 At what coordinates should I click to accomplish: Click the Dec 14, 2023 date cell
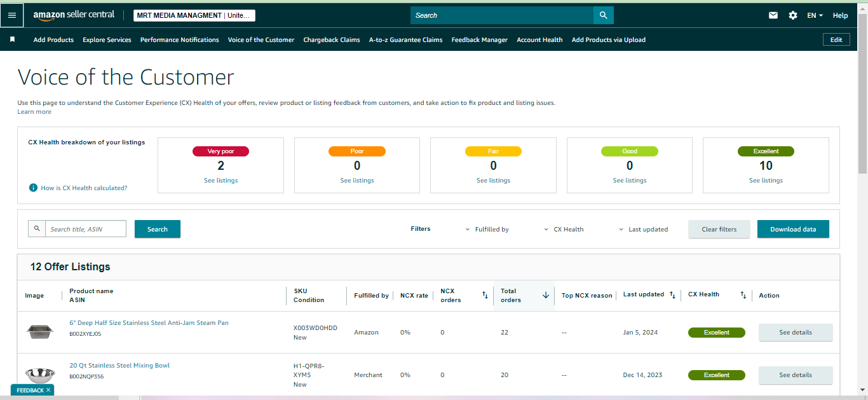point(642,375)
